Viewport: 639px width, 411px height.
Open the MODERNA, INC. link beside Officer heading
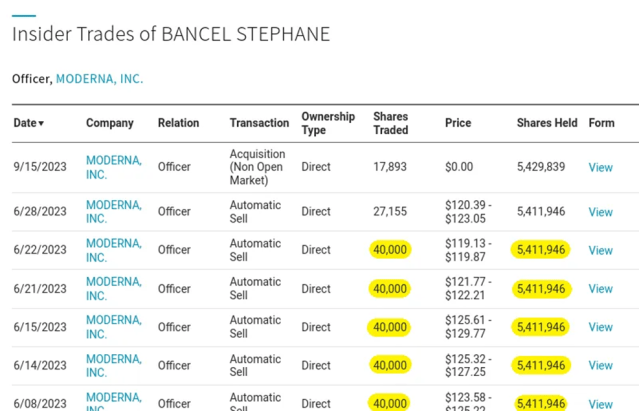[99, 78]
